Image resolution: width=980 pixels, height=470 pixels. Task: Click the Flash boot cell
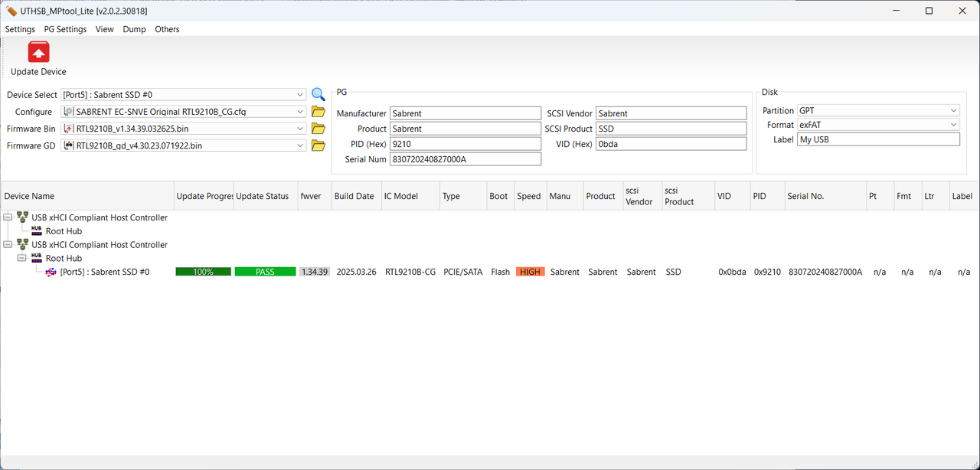501,272
